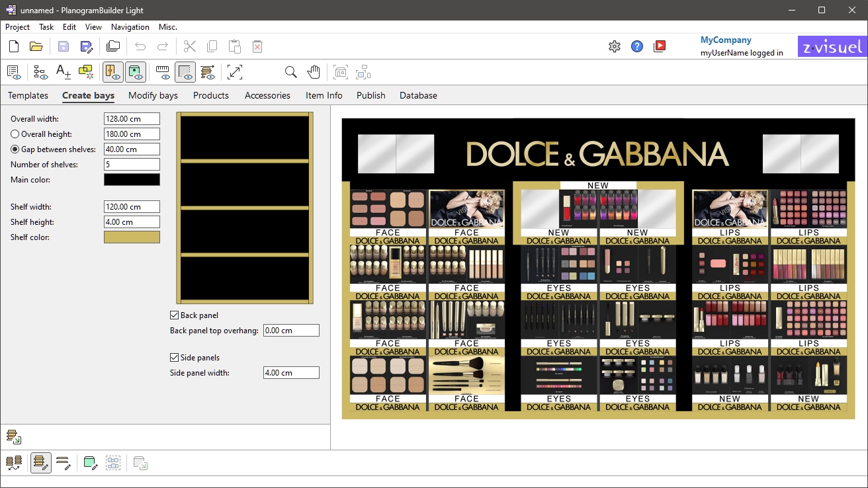The width and height of the screenshot is (868, 488).
Task: Switch to the Modify bays tab
Action: click(153, 95)
